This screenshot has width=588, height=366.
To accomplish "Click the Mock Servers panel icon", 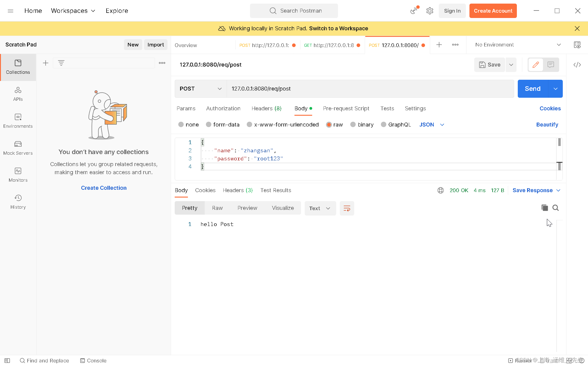I will [x=18, y=144].
